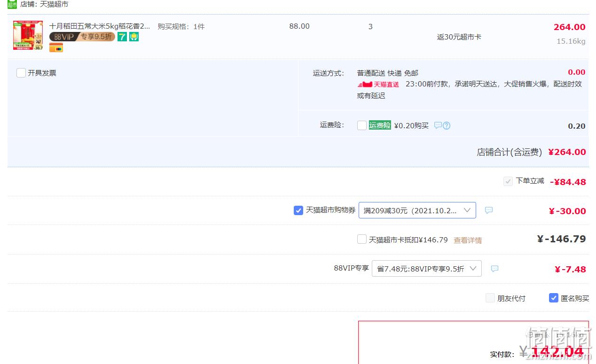
Task: Click the unit price 88.00
Action: click(x=299, y=26)
